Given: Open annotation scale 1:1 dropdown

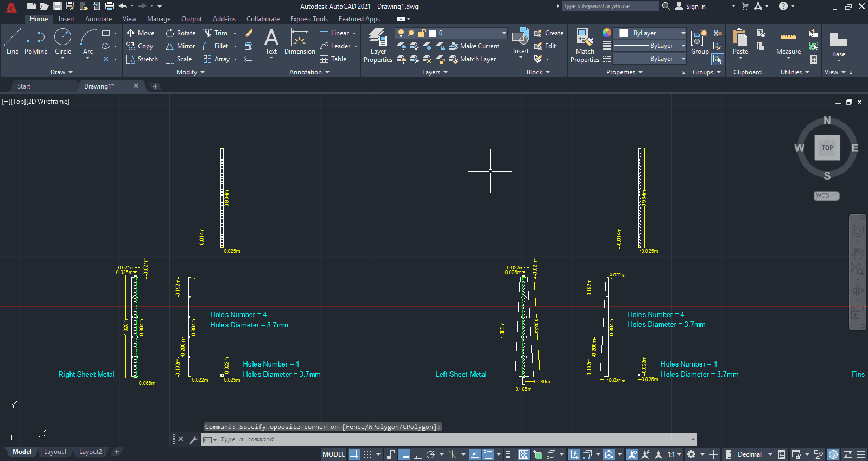Looking at the screenshot, I should [x=675, y=454].
